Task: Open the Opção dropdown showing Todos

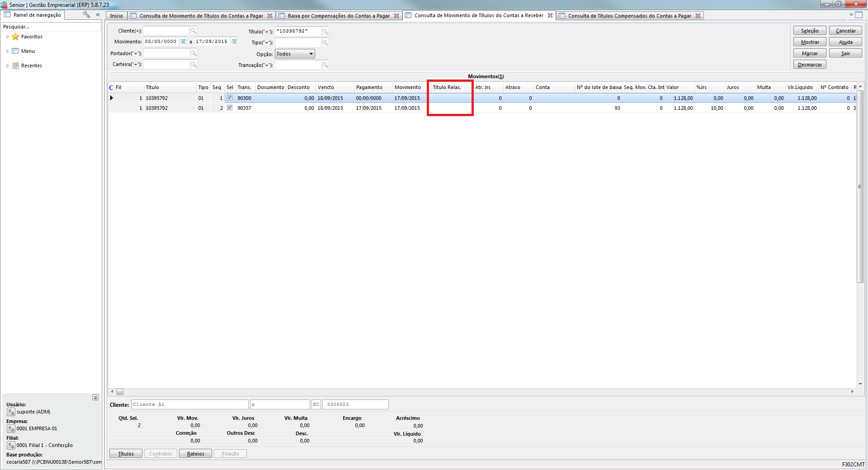Action: pos(295,54)
